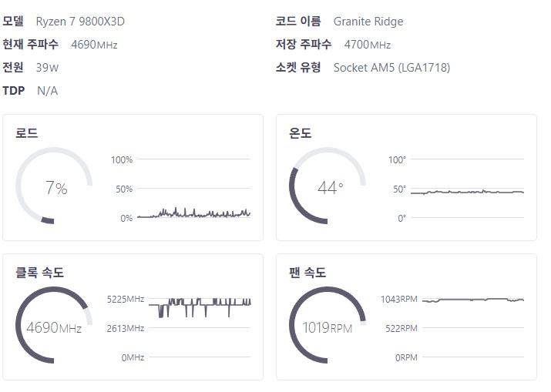
Task: Click the Socket AM5 (LGA1718) value
Action: click(x=391, y=68)
